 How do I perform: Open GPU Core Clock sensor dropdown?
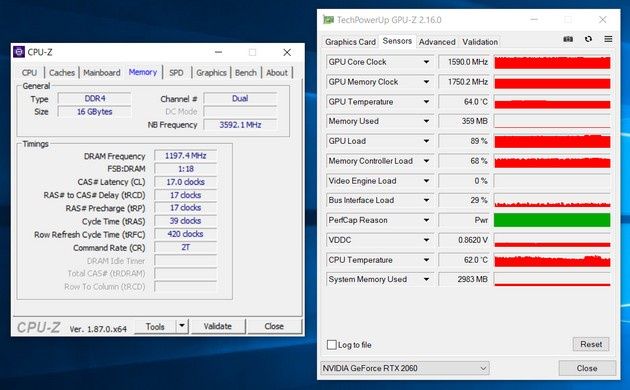(426, 62)
